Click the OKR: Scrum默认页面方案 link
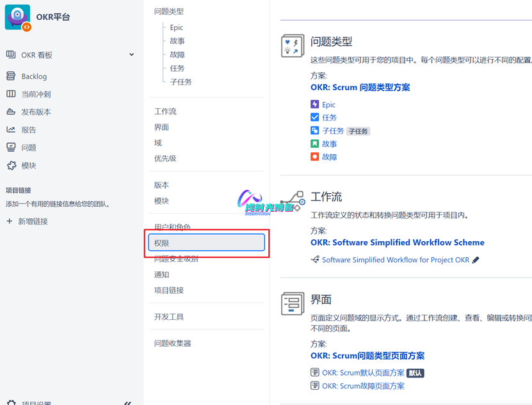 point(363,372)
